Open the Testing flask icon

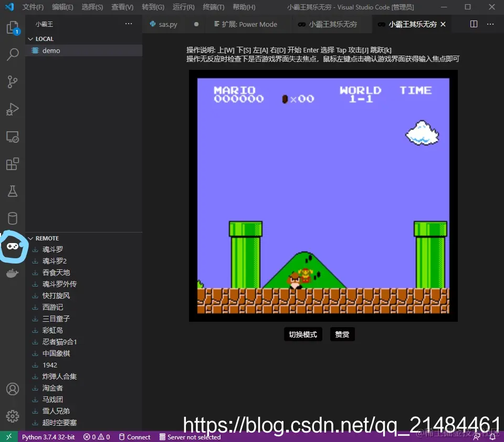click(13, 191)
